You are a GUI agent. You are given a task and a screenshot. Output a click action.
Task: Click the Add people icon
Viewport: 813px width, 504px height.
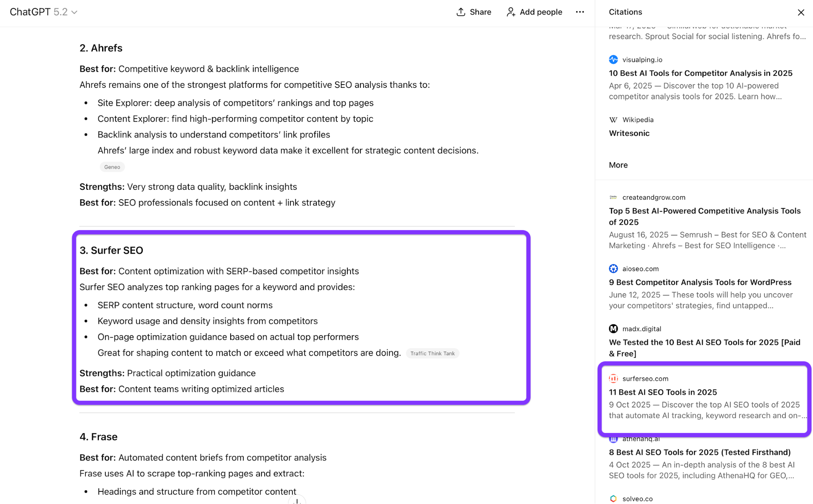511,12
